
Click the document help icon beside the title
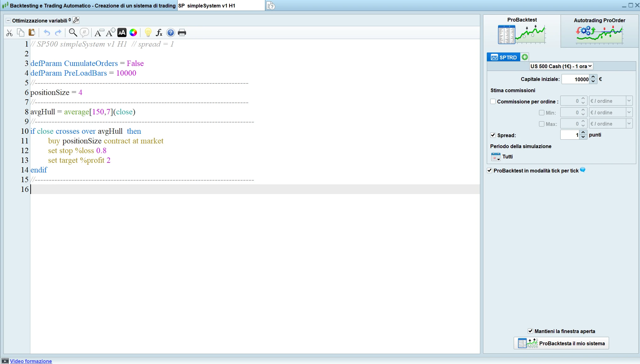[x=271, y=6]
